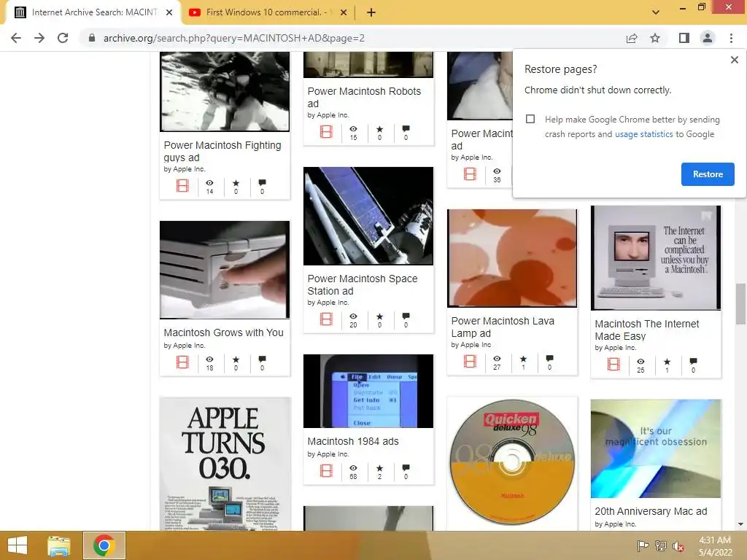Open Power Macintosh Fighting guys ad thumbnail
Image resolution: width=747 pixels, height=560 pixels.
tap(225, 91)
